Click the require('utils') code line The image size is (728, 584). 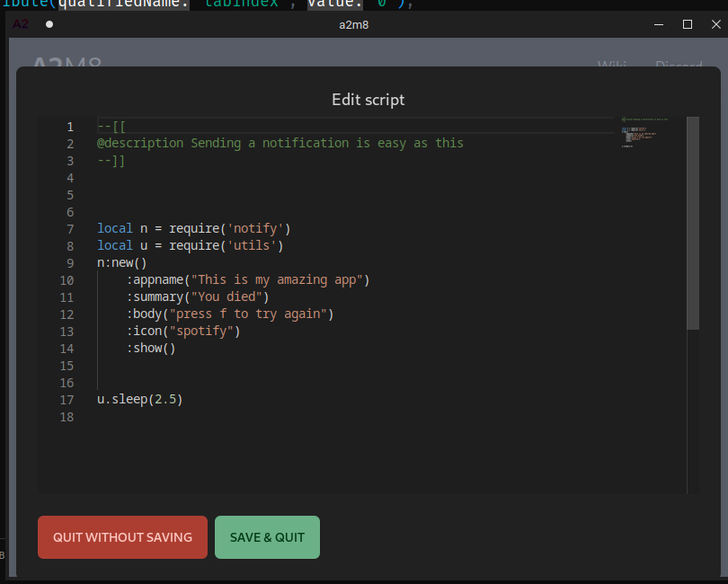pyautogui.click(x=190, y=246)
